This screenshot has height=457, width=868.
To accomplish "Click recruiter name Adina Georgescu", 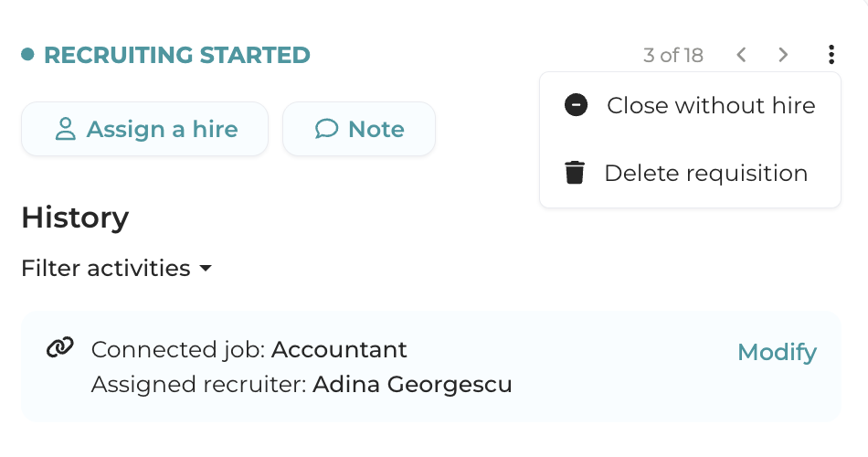I will click(x=412, y=385).
